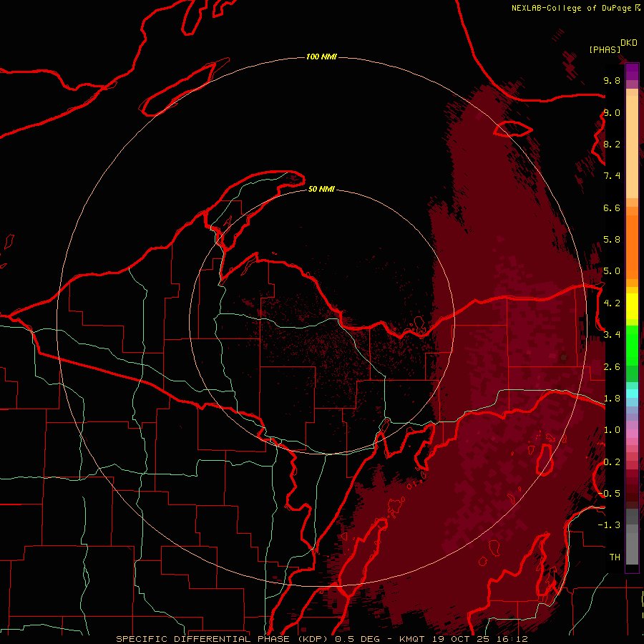Select the 4.2 legend value
The height and width of the screenshot is (644, 644).
pos(612,303)
